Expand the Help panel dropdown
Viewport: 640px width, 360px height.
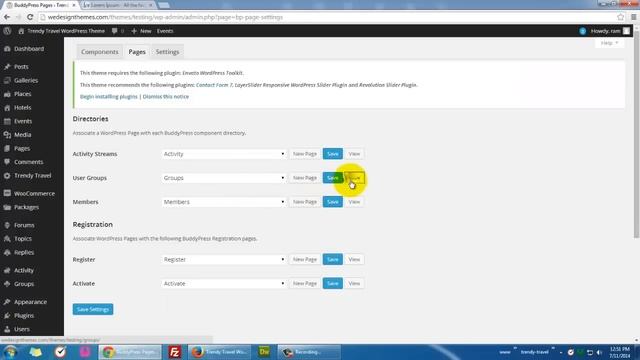[609, 43]
